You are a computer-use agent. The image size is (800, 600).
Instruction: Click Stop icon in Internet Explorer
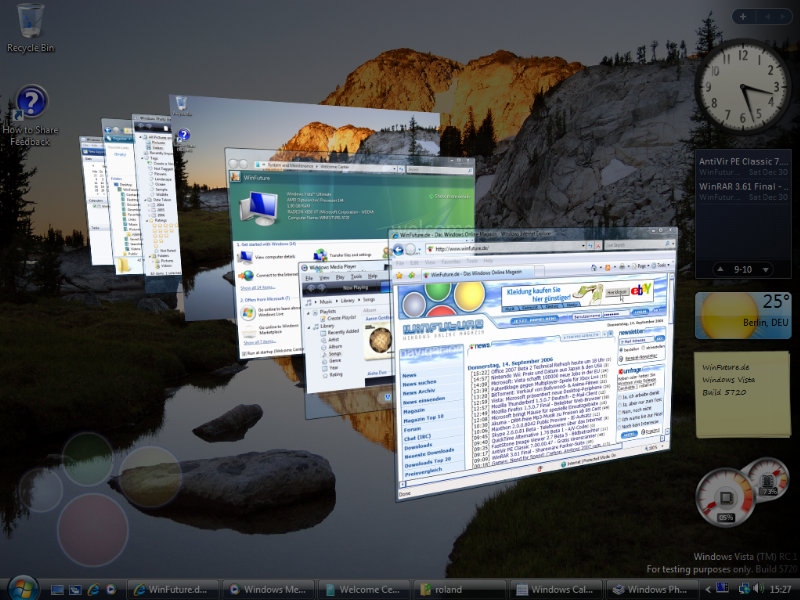click(x=598, y=246)
